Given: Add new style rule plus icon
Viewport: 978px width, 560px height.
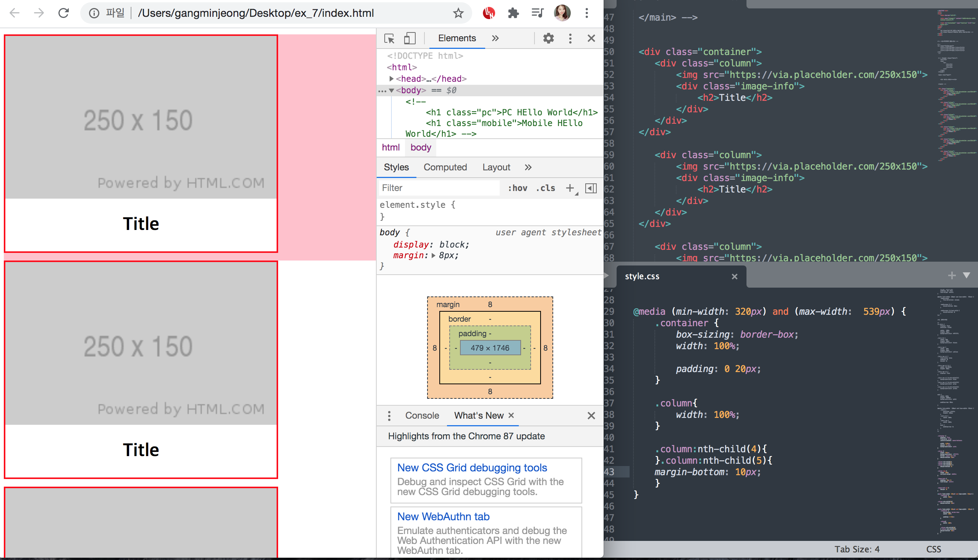Looking at the screenshot, I should coord(570,188).
